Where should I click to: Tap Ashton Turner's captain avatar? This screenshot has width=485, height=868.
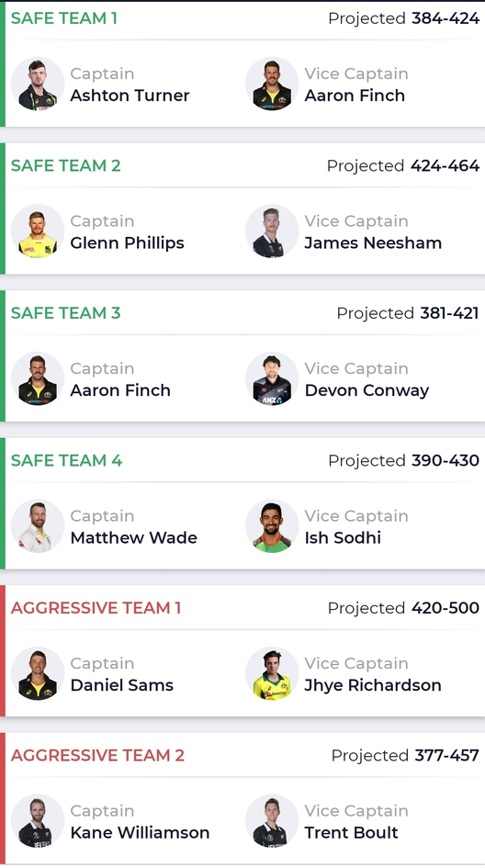point(38,84)
